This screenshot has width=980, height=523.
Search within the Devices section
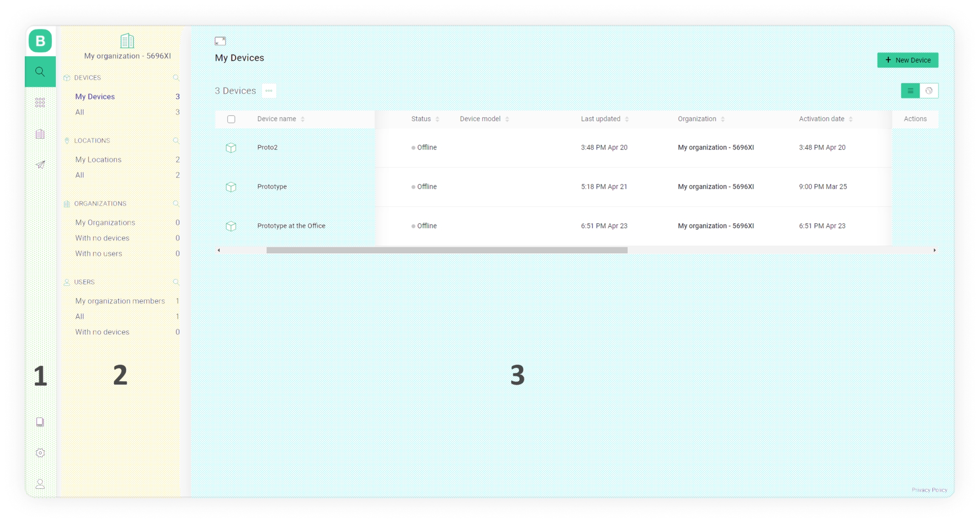pos(176,78)
